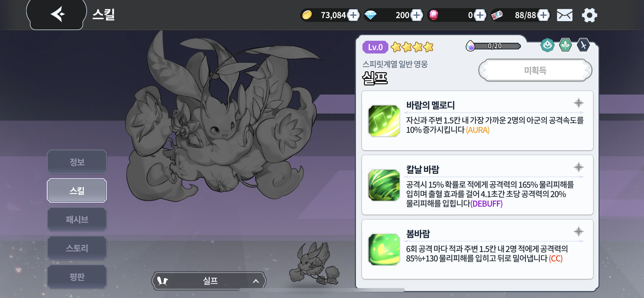Add gold coins with plus icon
Screen dimensions: 644x298
tap(354, 15)
